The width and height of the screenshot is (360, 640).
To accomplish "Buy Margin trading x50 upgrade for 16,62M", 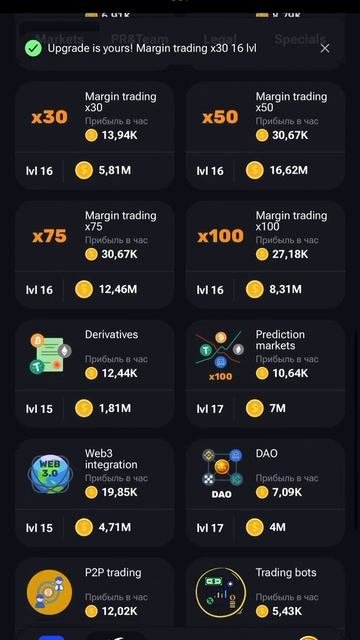I will tap(265, 171).
